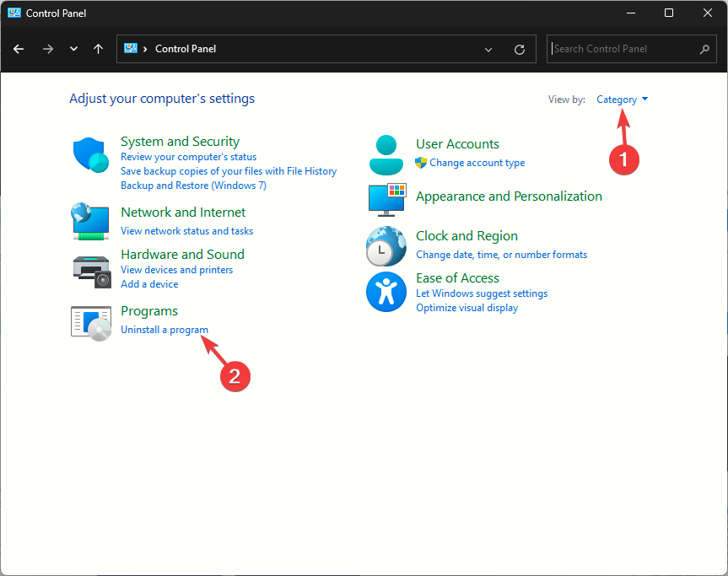Open the View by Category dropdown

click(622, 100)
